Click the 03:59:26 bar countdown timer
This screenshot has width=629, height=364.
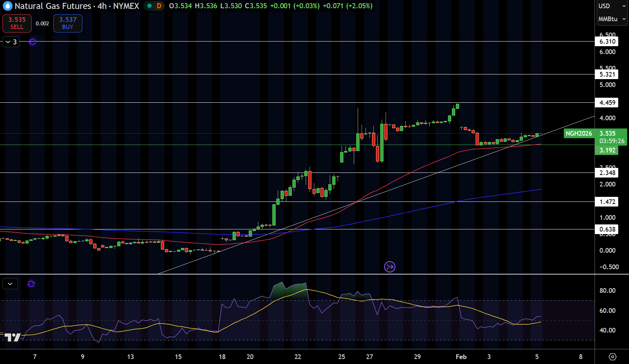(612, 141)
